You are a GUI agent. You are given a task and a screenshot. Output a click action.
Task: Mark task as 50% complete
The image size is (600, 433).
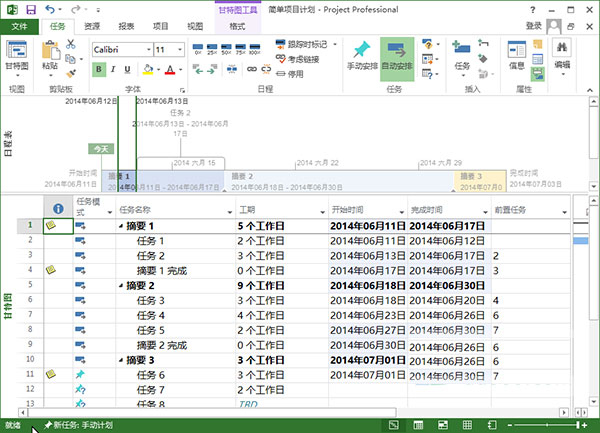point(226,49)
